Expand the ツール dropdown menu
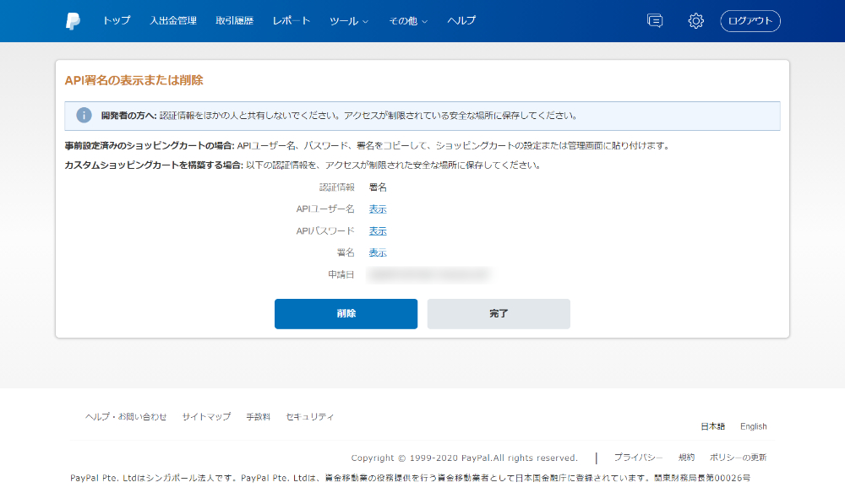The image size is (845, 504). point(349,21)
